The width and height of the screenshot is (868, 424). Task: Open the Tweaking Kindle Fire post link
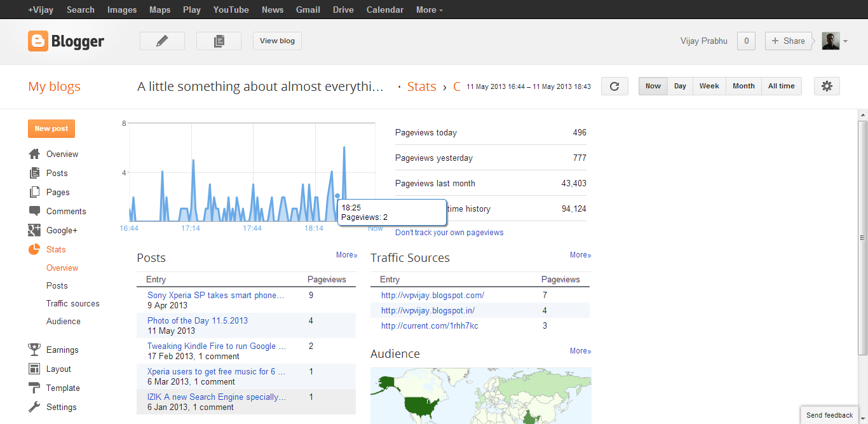tap(217, 346)
